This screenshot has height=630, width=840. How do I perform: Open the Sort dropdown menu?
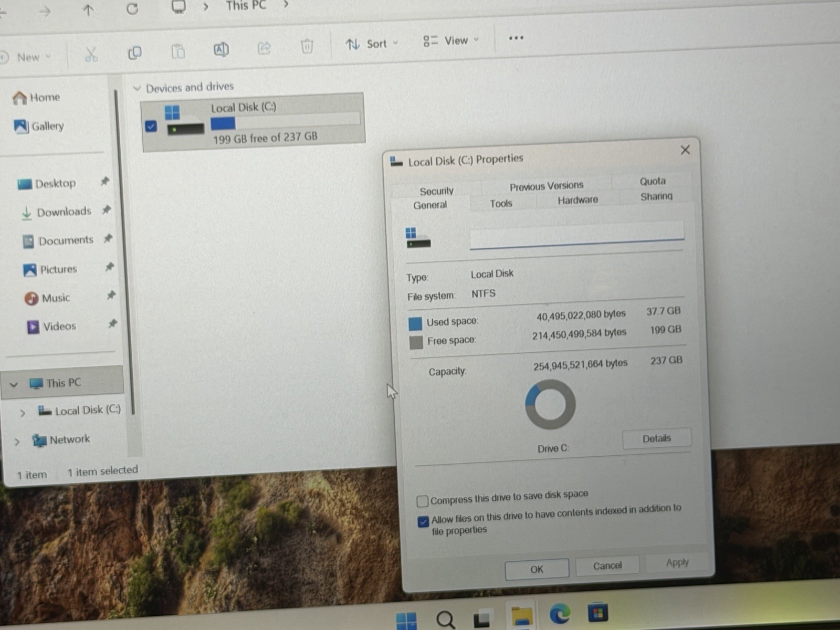(372, 44)
